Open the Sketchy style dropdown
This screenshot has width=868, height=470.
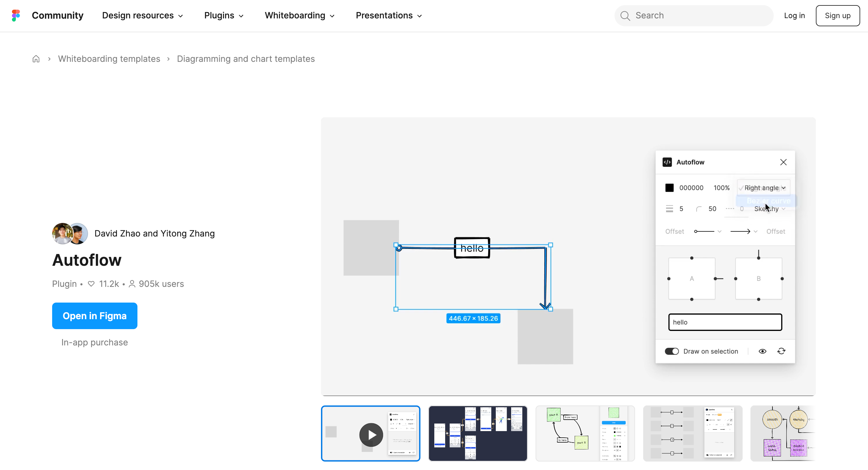point(770,209)
